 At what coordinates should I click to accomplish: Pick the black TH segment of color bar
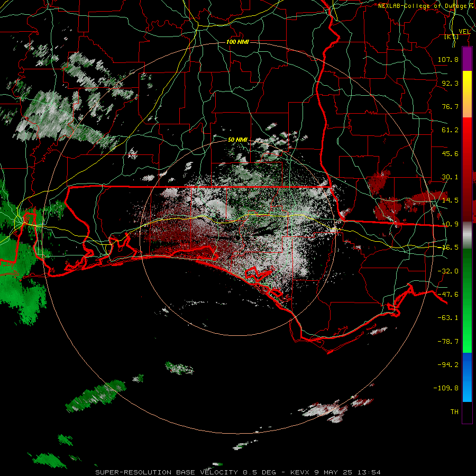coord(467,413)
